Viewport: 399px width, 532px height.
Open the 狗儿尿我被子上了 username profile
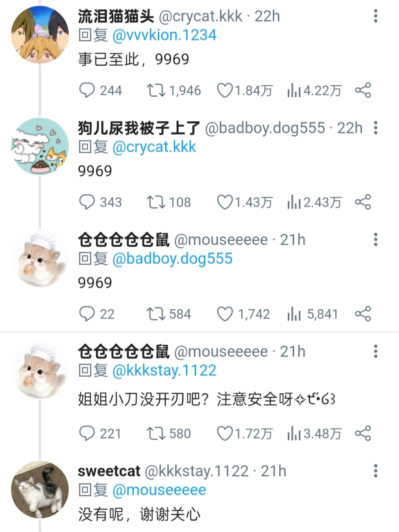point(139,128)
